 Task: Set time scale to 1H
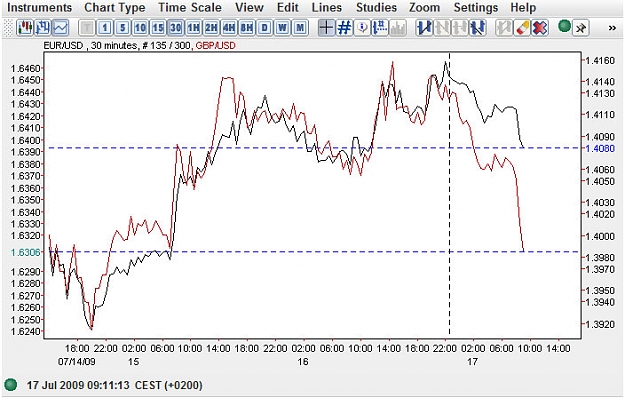pos(193,28)
